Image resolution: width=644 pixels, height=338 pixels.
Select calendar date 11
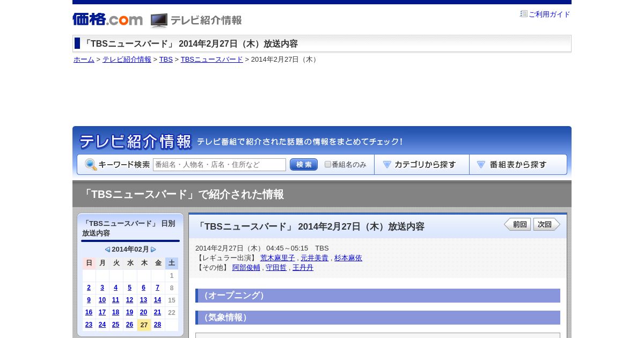[115, 300]
